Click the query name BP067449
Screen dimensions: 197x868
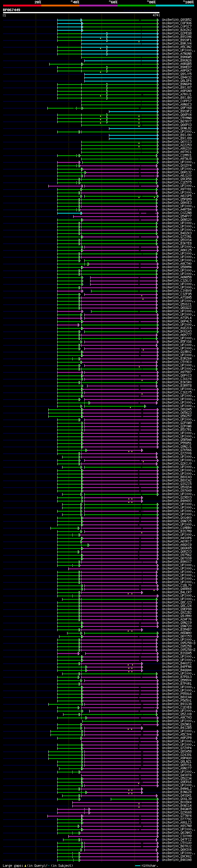[11, 10]
